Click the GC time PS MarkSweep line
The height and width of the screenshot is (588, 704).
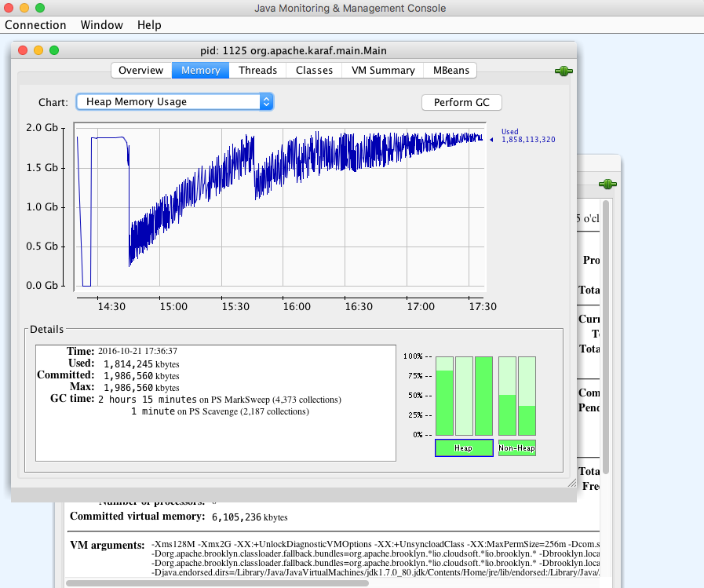pos(220,400)
